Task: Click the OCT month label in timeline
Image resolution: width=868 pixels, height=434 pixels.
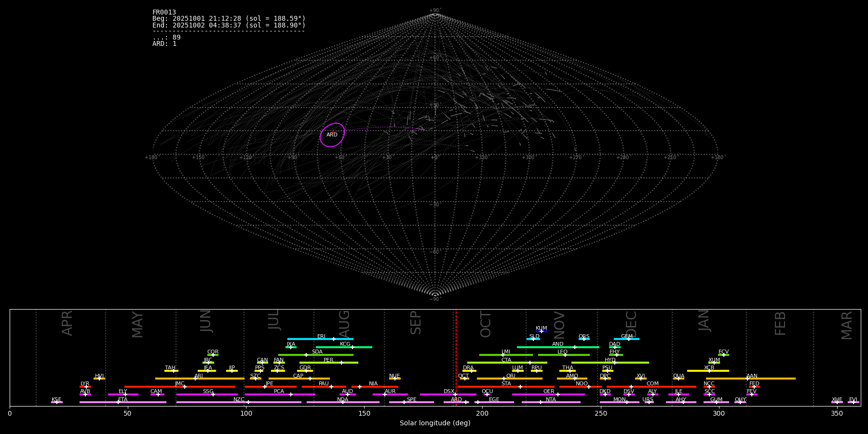Action: point(486,324)
